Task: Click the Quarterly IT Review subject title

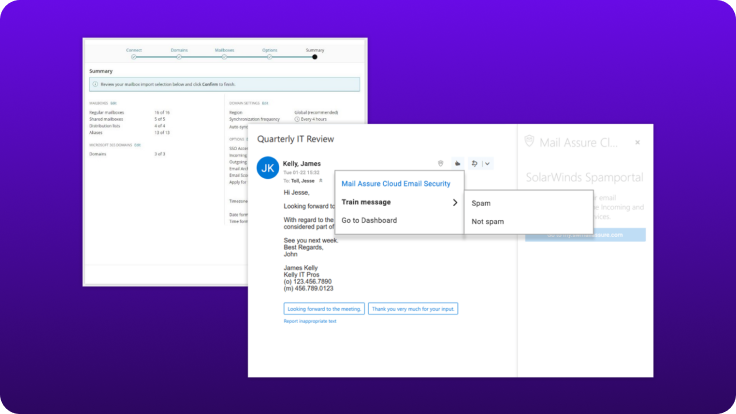Action: 296,139
